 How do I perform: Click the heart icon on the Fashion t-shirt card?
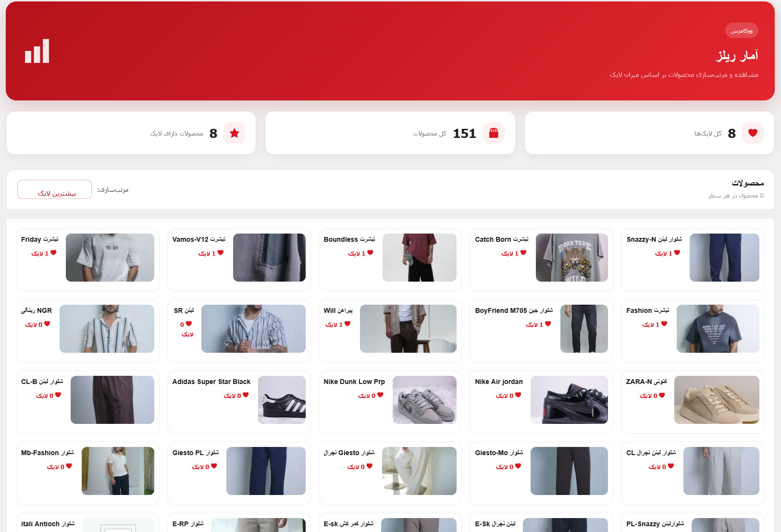[664, 324]
